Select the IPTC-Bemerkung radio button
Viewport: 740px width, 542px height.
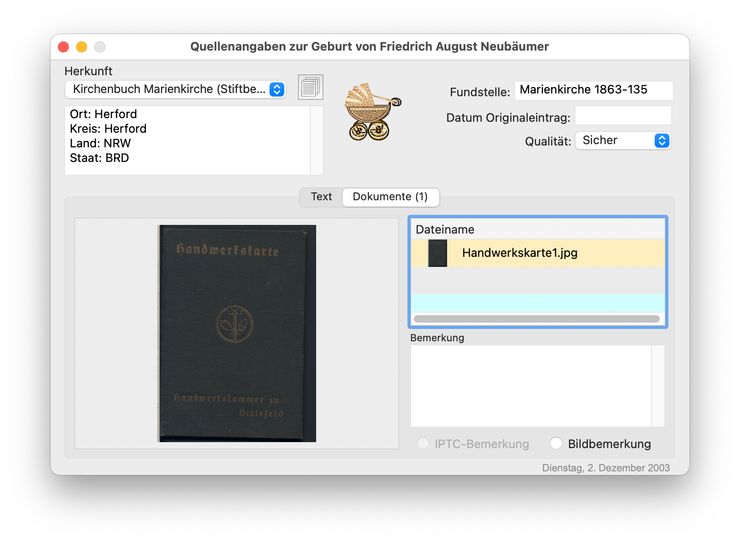tap(423, 444)
